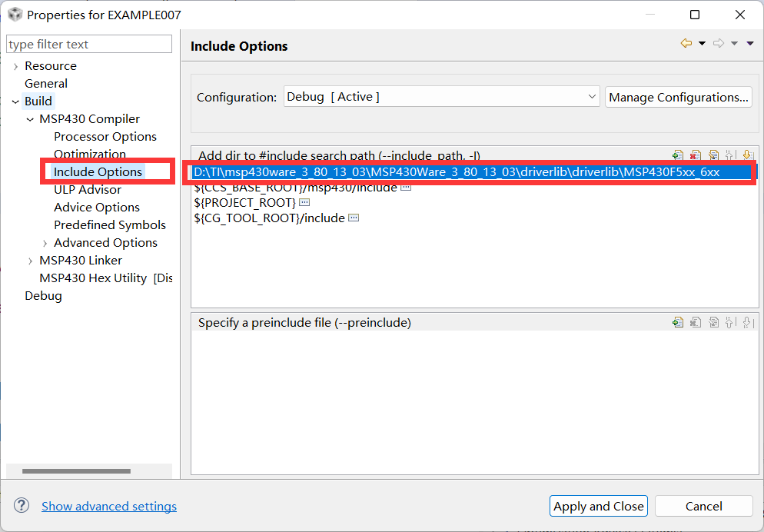This screenshot has height=532, width=764.
Task: Click the Add include path icon
Action: pyautogui.click(x=677, y=155)
